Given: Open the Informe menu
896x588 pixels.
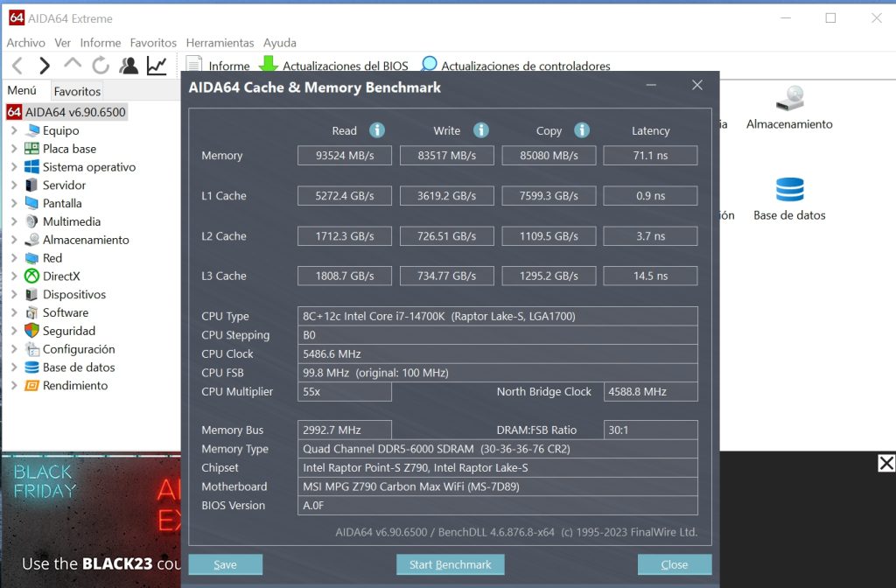Looking at the screenshot, I should point(100,43).
